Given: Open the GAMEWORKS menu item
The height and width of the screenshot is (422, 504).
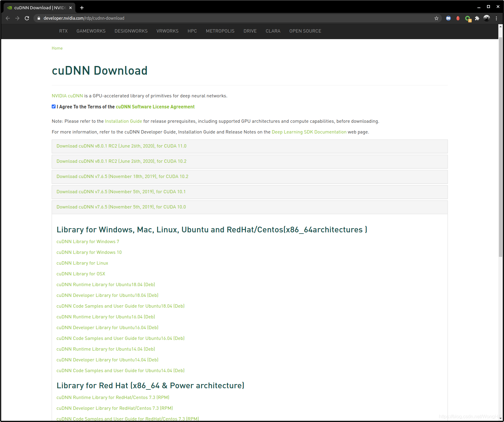Looking at the screenshot, I should coord(91,31).
